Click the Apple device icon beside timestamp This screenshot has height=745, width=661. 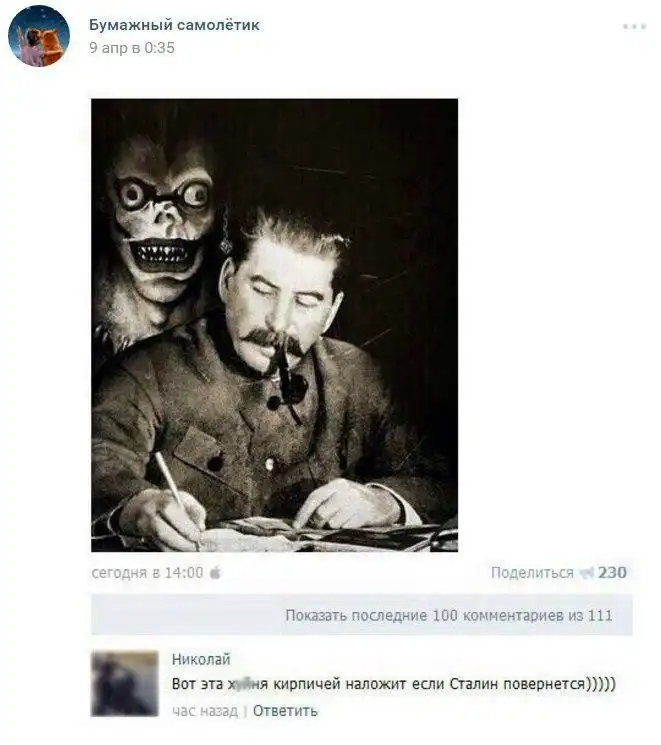click(x=216, y=572)
